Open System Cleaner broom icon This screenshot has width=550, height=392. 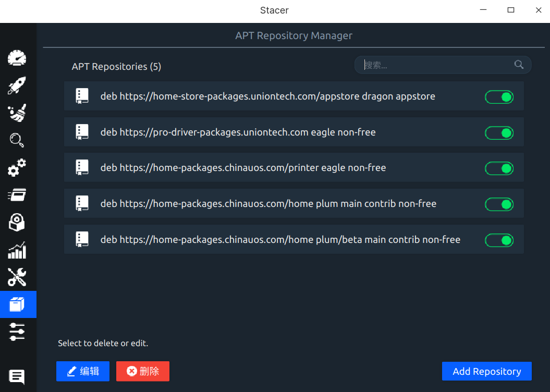click(x=17, y=113)
